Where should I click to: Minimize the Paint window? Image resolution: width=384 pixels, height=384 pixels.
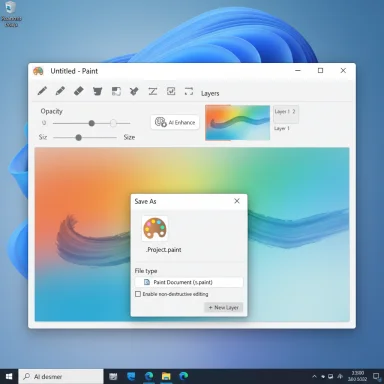coord(298,71)
